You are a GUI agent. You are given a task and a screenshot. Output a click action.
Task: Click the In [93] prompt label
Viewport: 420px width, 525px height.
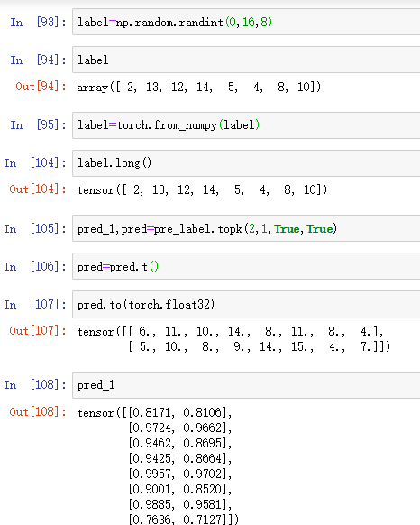click(x=38, y=22)
